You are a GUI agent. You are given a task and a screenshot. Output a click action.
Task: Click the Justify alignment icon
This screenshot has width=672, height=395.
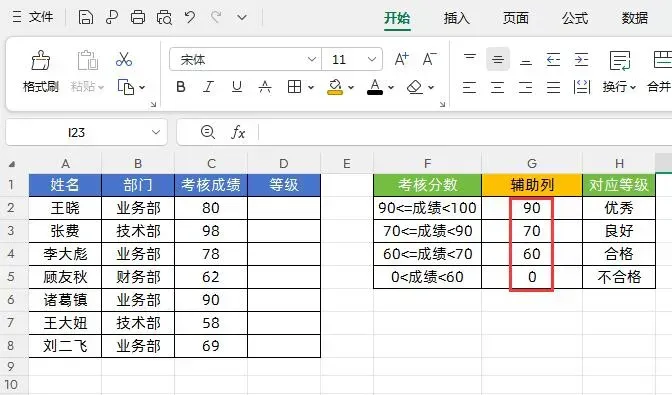click(x=553, y=87)
